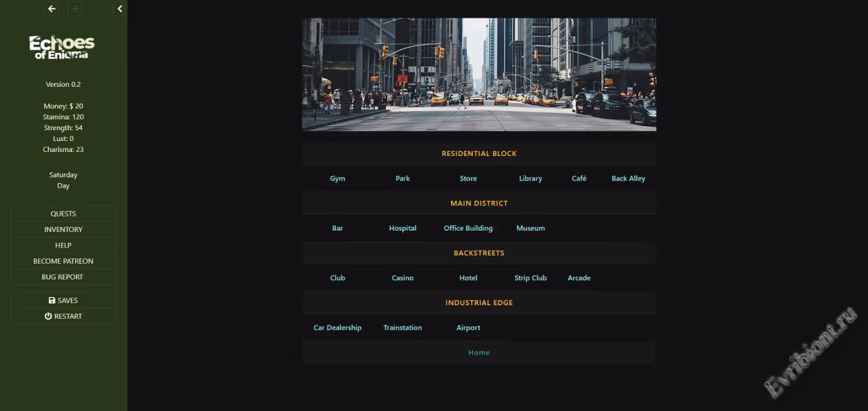868x411 pixels.
Task: Visit the Library location
Action: (x=530, y=178)
